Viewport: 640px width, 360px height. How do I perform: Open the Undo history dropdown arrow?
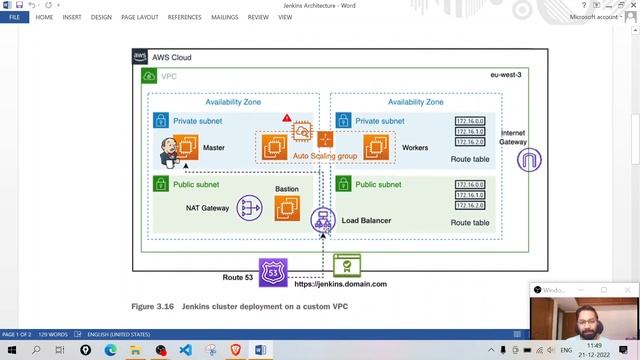coord(39,5)
